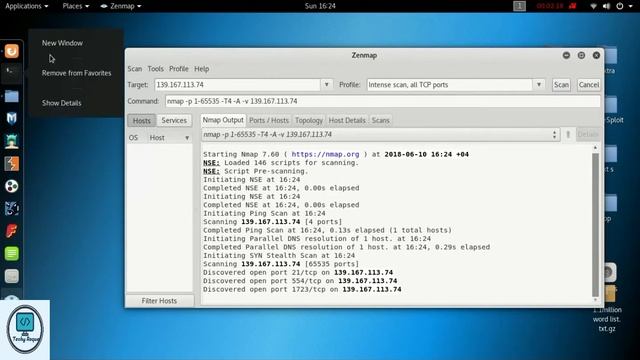
Task: Open the Help menu
Action: click(202, 69)
